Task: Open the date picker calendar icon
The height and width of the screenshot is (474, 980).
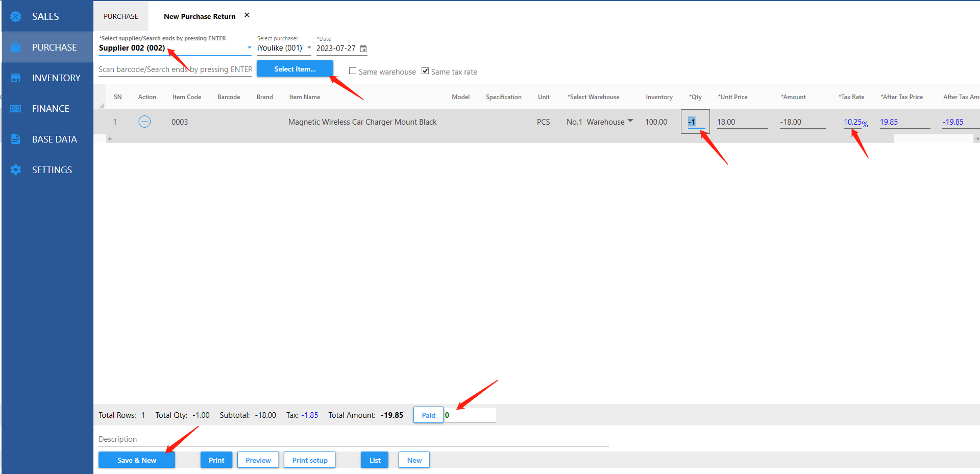Action: coord(363,49)
